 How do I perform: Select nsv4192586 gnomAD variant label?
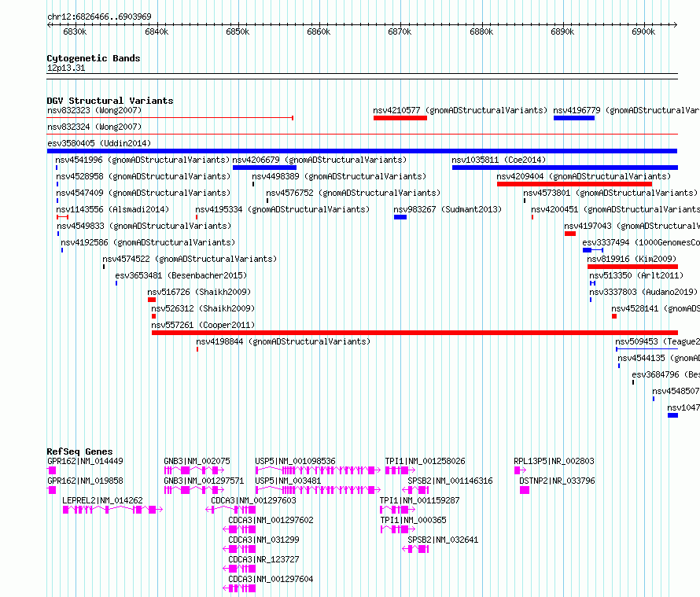[148, 242]
